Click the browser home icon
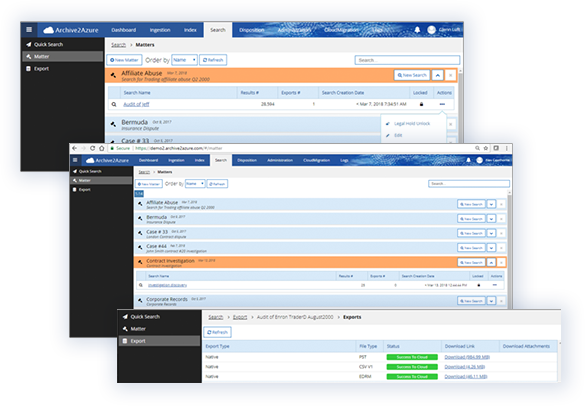Viewport: 585px width, 406px height. tap(101, 148)
